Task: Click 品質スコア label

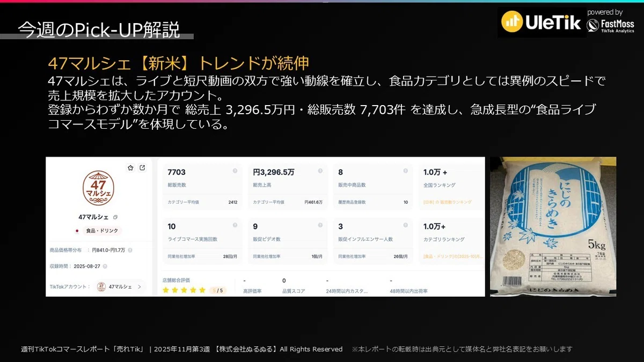Action: tap(294, 291)
